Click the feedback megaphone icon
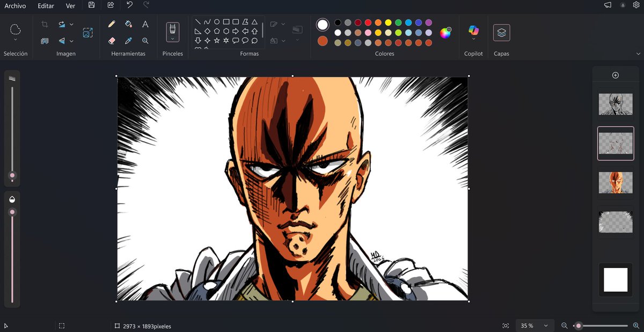644x332 pixels. pyautogui.click(x=608, y=5)
